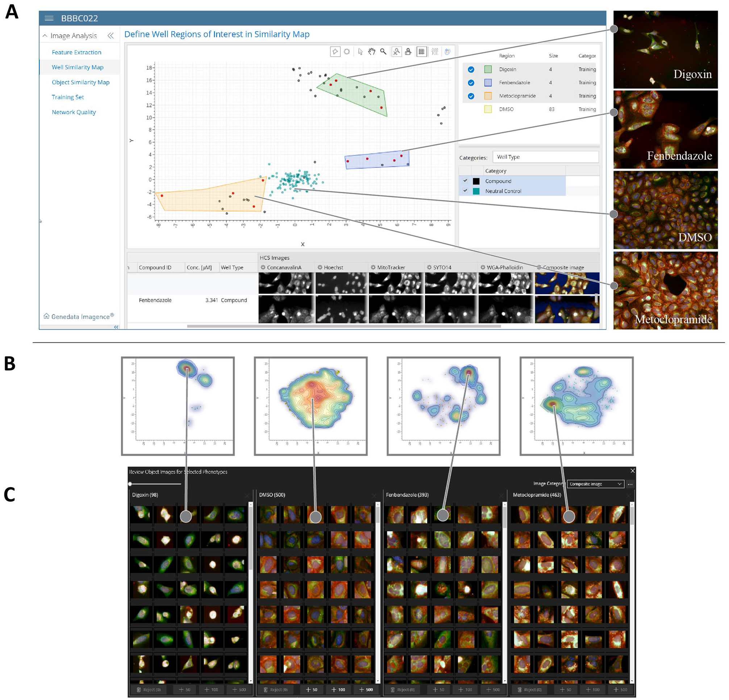This screenshot has width=729, height=700.
Task: Click the DMSO plus 500 button
Action: [x=366, y=689]
